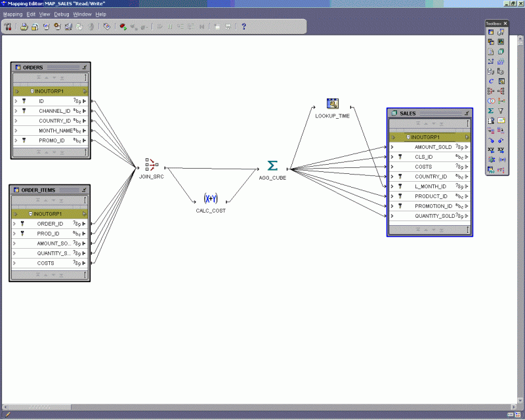Select the PROMO_ID attribute in ORDERS

tap(51, 140)
